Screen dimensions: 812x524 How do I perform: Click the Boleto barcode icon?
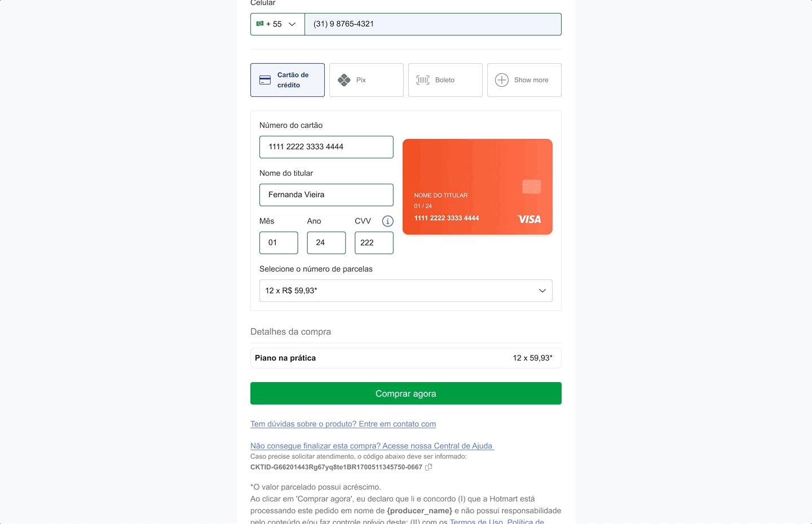(423, 80)
